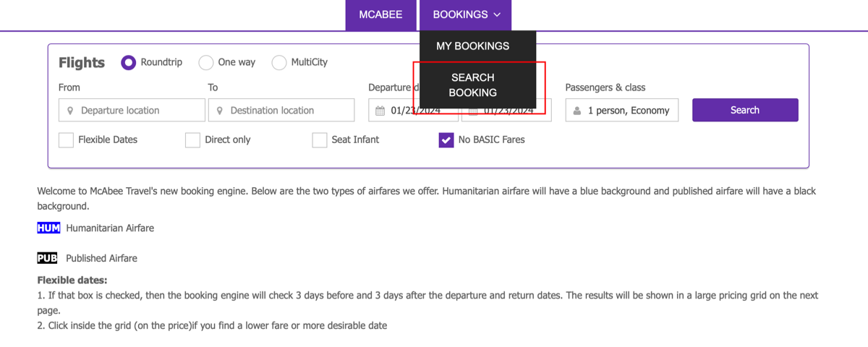Select the MultiCity radio button

coord(279,63)
